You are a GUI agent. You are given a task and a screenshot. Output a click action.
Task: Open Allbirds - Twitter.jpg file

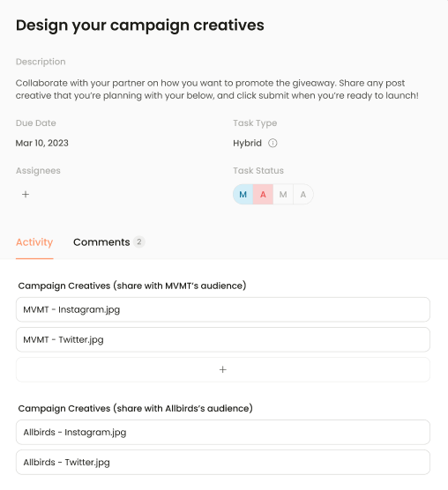click(223, 462)
